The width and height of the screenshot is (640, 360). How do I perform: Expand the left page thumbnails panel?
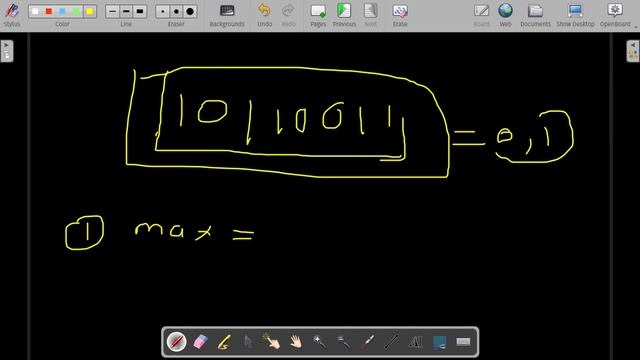[7, 51]
